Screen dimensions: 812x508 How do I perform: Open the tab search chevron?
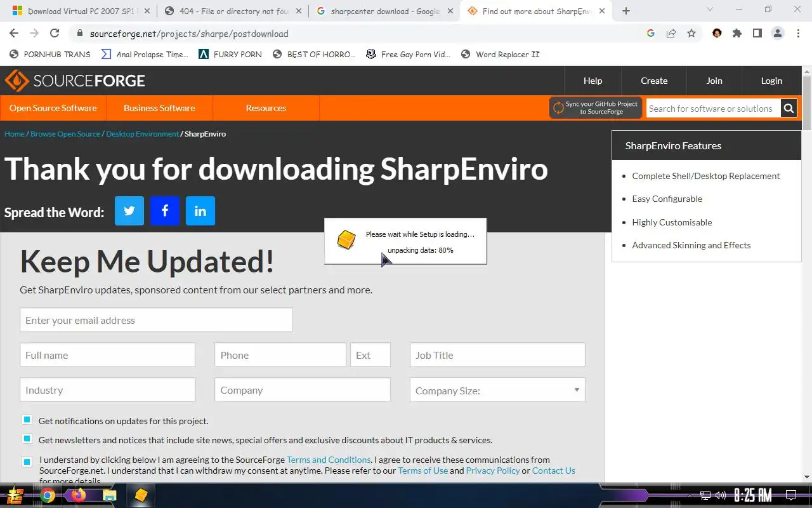[710, 10]
